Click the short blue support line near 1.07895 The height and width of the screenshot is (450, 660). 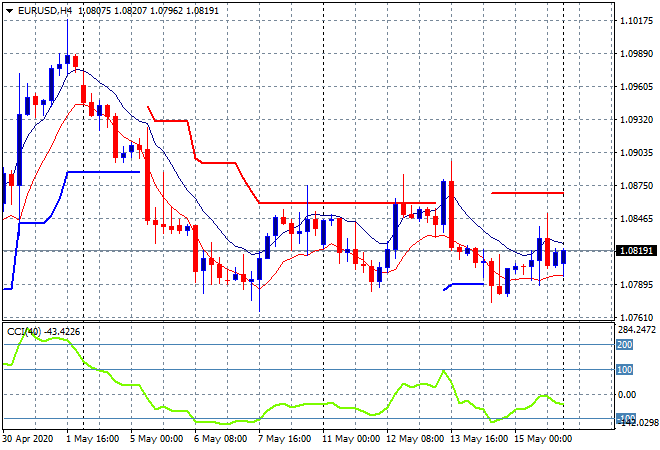pyautogui.click(x=464, y=285)
